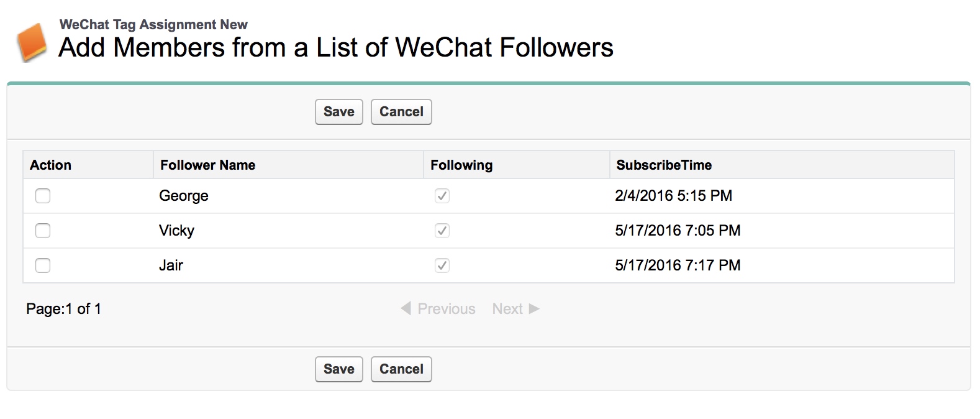Click the top Cancel button
980x419 pixels.
coord(401,112)
